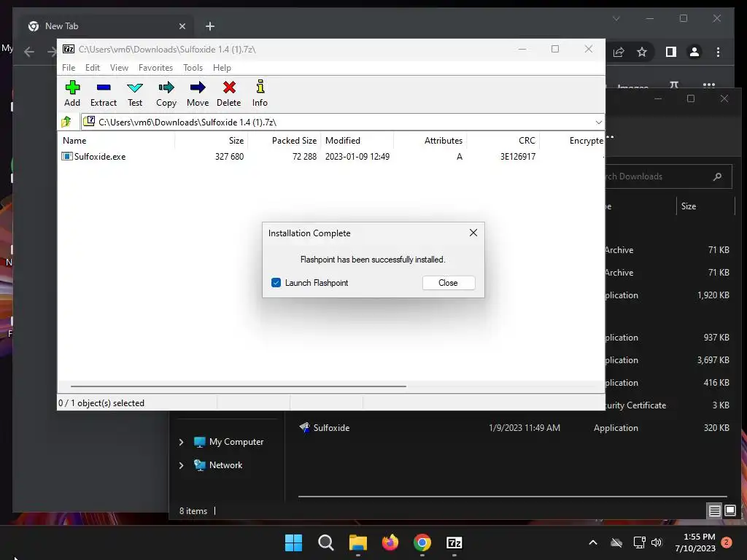Open File Explorer from taskbar
Viewport: 747px width, 560px height.
[x=357, y=542]
